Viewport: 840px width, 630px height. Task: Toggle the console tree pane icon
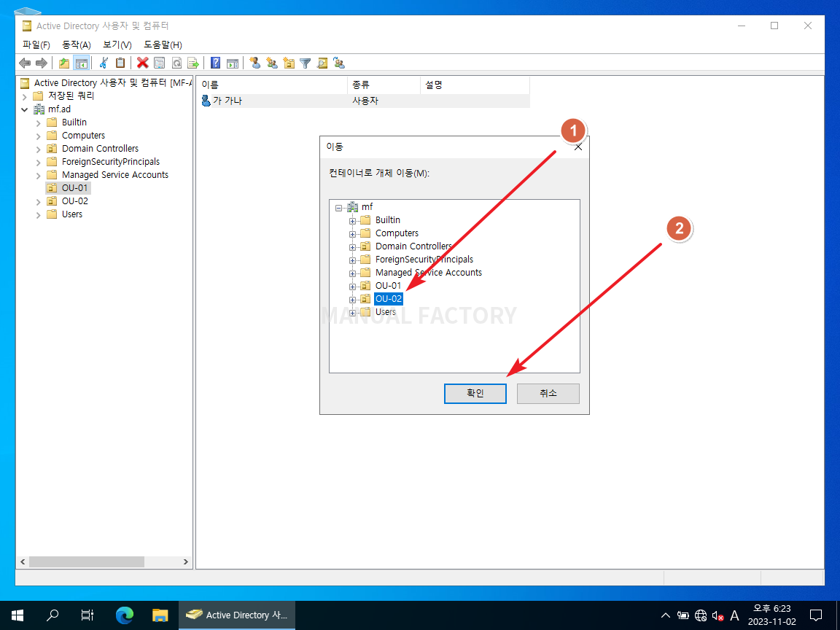click(82, 63)
